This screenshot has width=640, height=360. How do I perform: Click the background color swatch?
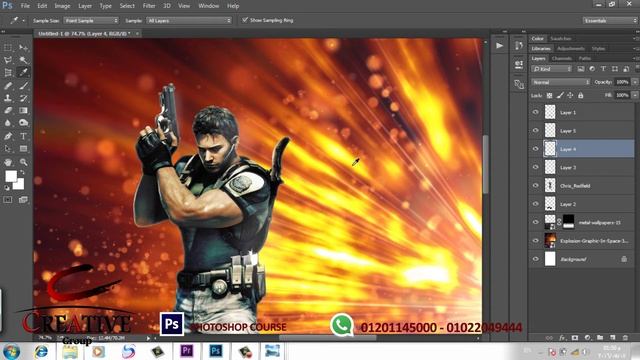(x=19, y=184)
